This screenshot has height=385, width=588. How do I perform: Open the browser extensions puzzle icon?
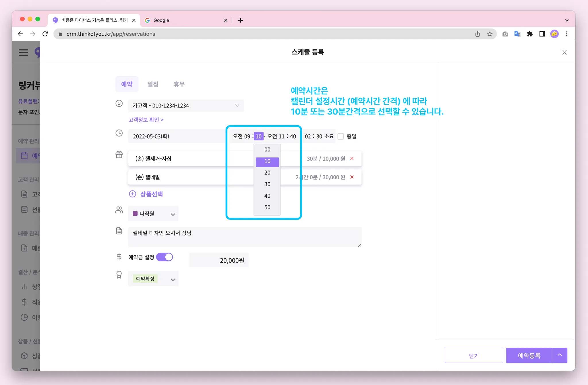(x=530, y=34)
